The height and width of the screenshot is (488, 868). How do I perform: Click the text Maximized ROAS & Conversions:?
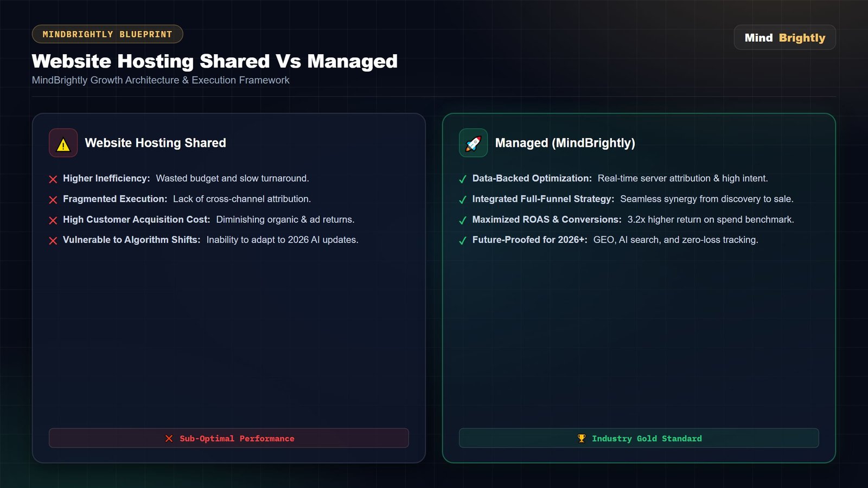pyautogui.click(x=547, y=220)
